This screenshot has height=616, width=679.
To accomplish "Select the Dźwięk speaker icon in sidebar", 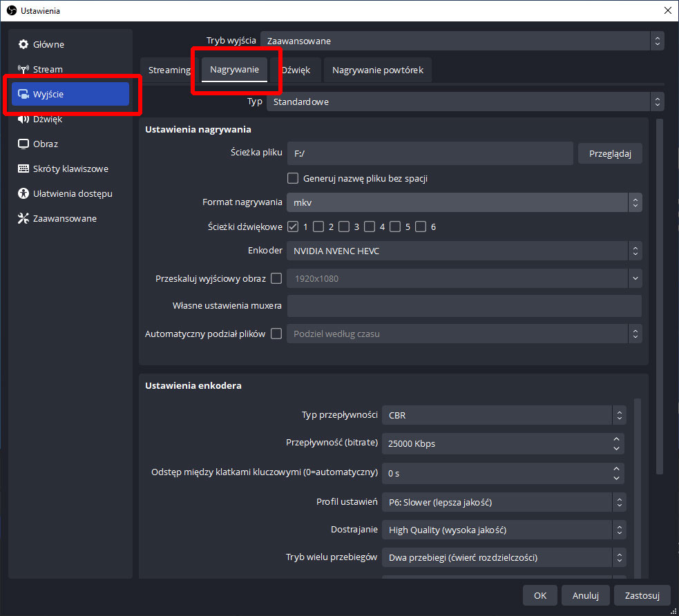I will 23,119.
